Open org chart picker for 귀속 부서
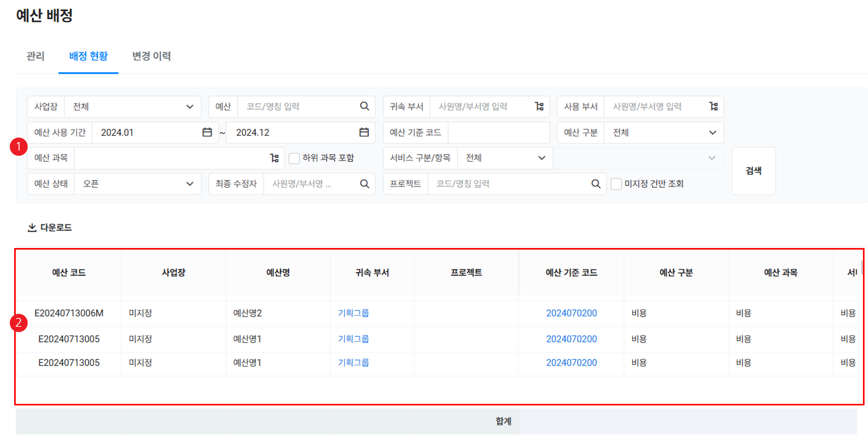Viewport: 868px width, 435px height. [539, 106]
